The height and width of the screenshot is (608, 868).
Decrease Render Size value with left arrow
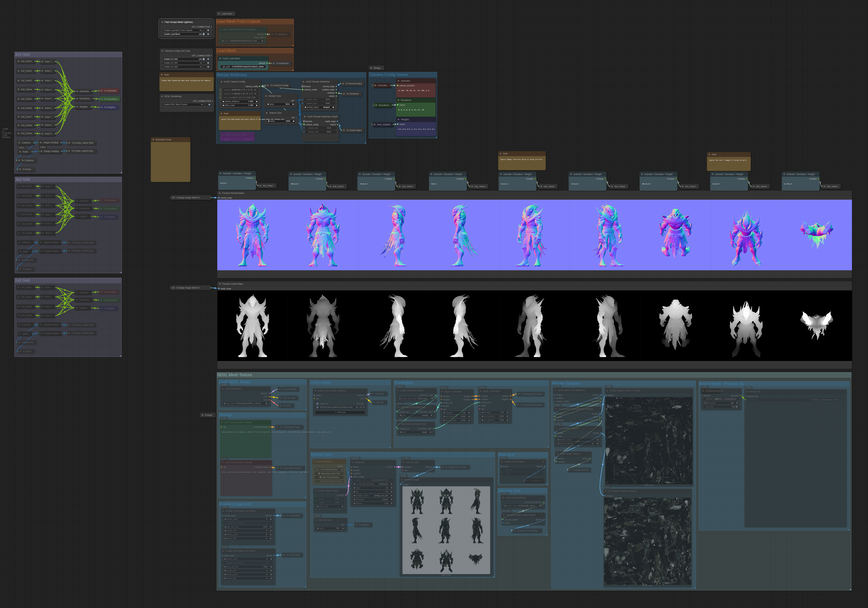(x=268, y=104)
